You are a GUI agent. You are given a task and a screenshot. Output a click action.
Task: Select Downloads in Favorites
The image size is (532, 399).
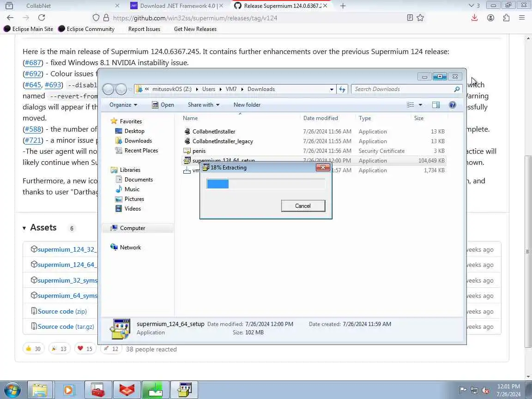[138, 140]
